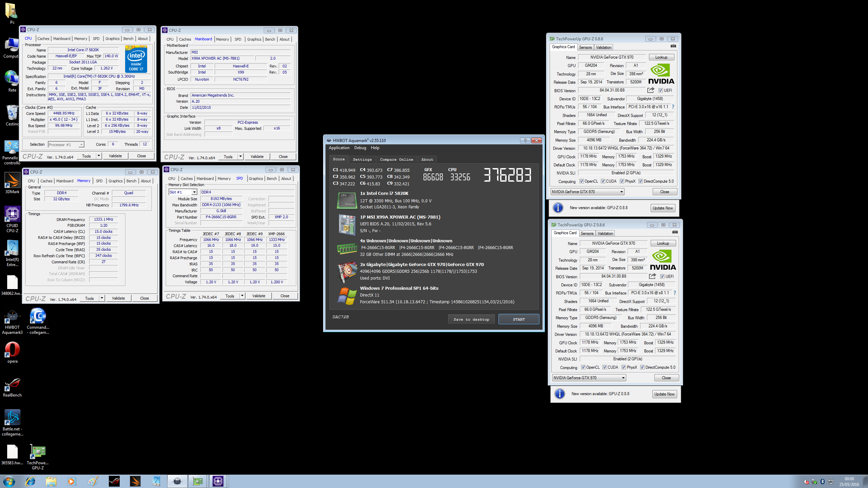Screen dimensions: 868x488
Task: Open TechPowerUp GPU-Z desktop shortcut
Action: click(x=38, y=456)
